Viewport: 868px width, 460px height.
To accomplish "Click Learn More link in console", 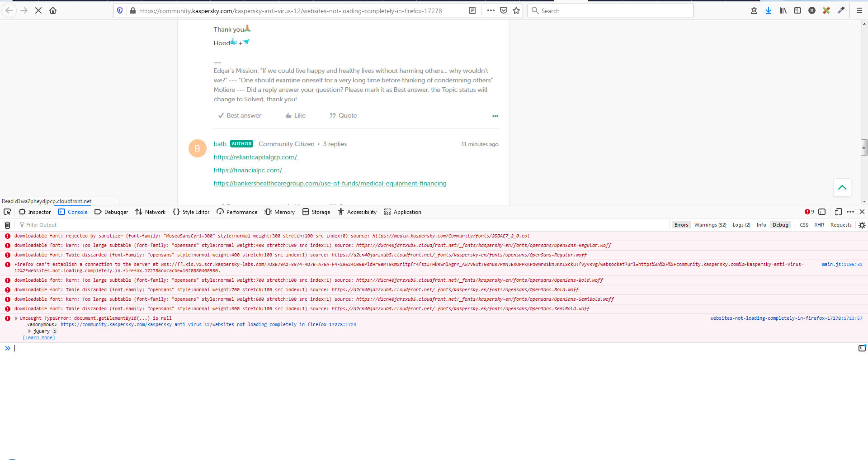I will [x=39, y=338].
